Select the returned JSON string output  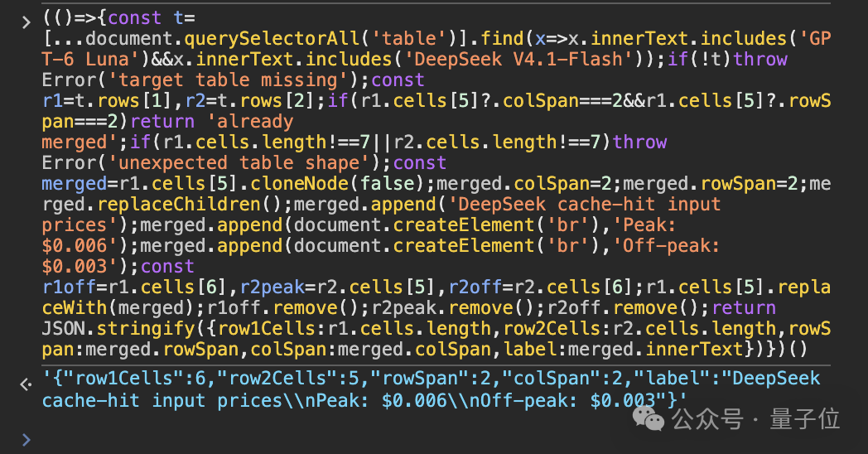431,389
